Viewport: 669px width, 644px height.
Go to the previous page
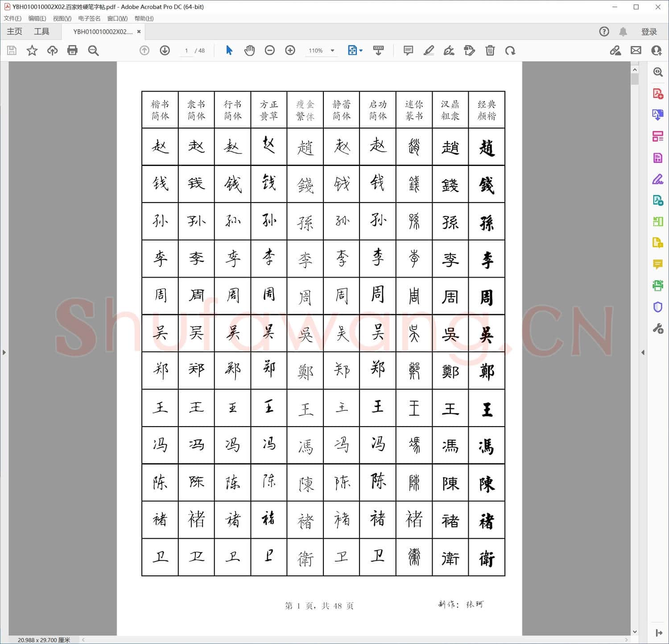point(145,50)
